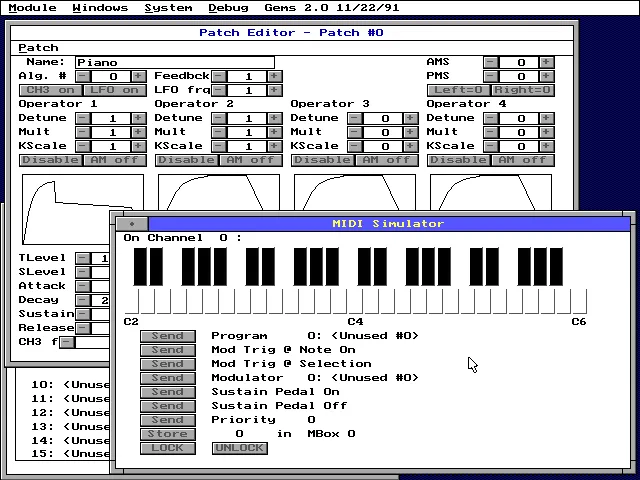Screen dimensions: 640x480
Task: Increase Operator 1 KScale
Action: click(138, 146)
